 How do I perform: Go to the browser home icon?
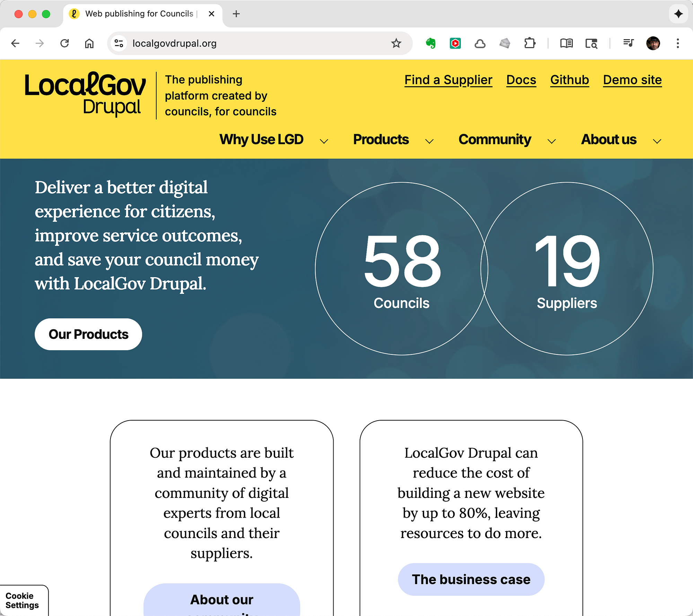click(89, 43)
